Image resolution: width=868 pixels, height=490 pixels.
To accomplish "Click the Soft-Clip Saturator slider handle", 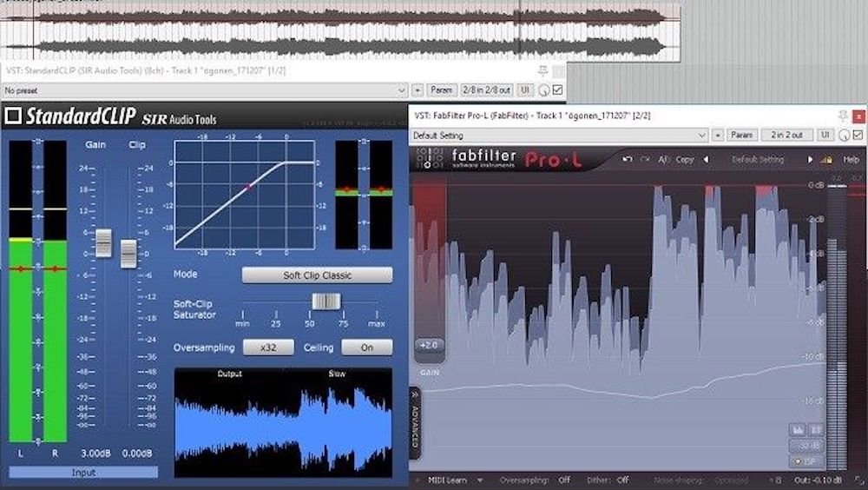I will 326,301.
